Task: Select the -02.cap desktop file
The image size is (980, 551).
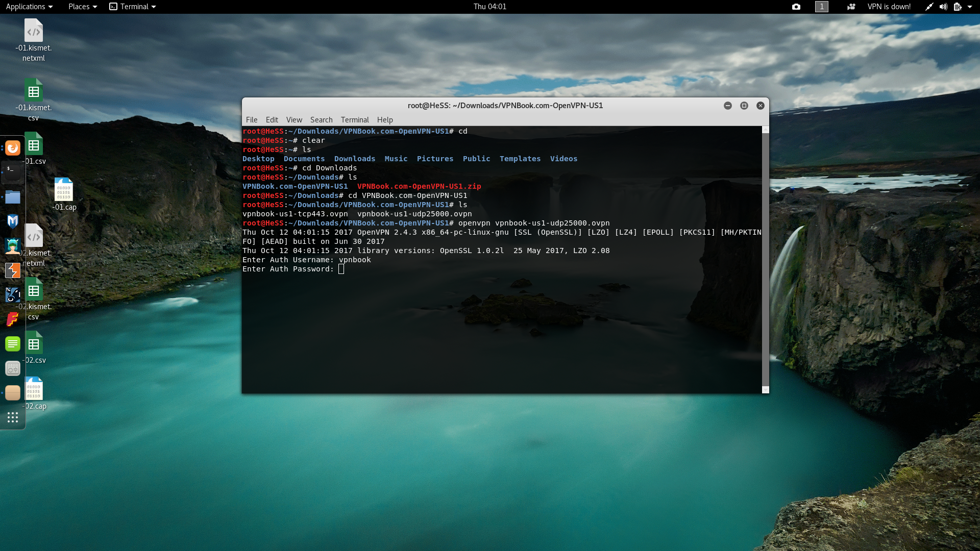Action: click(x=34, y=393)
